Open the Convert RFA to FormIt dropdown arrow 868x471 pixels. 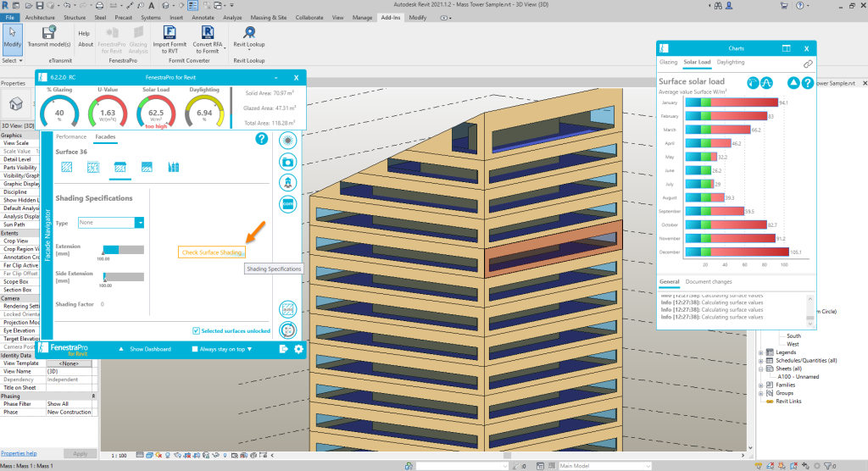(225, 48)
